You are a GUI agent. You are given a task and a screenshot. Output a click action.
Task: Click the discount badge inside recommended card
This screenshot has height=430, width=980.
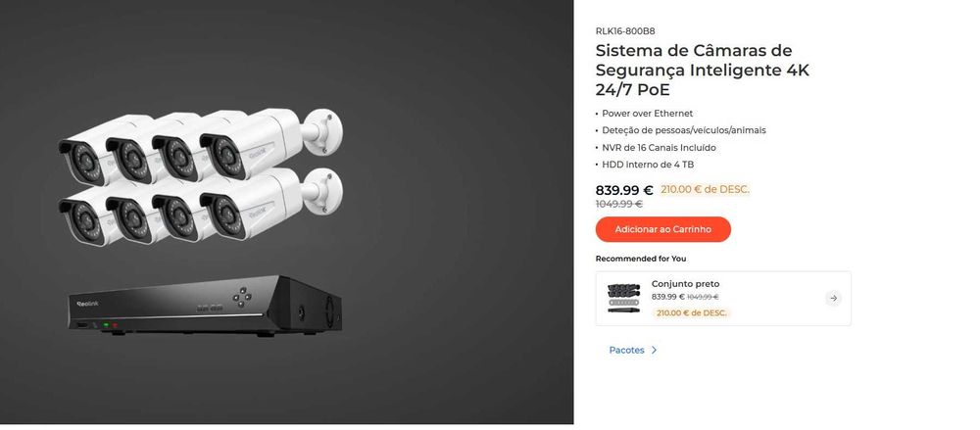(x=691, y=312)
